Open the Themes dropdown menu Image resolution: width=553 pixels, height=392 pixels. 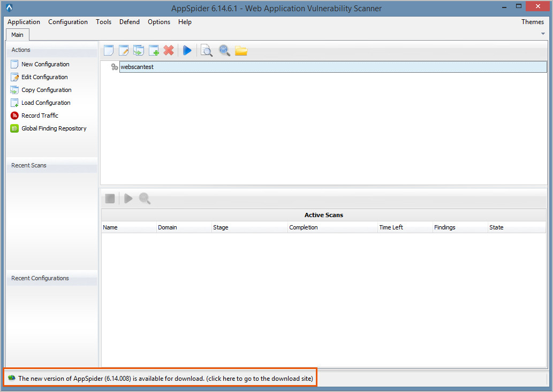click(x=532, y=22)
